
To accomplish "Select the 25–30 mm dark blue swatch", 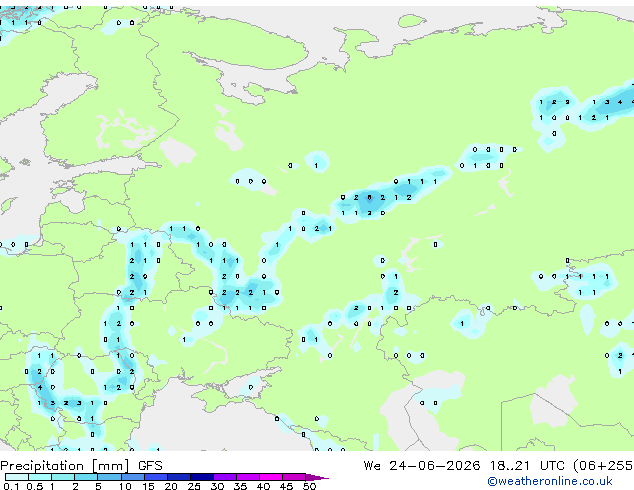I will point(202,477).
